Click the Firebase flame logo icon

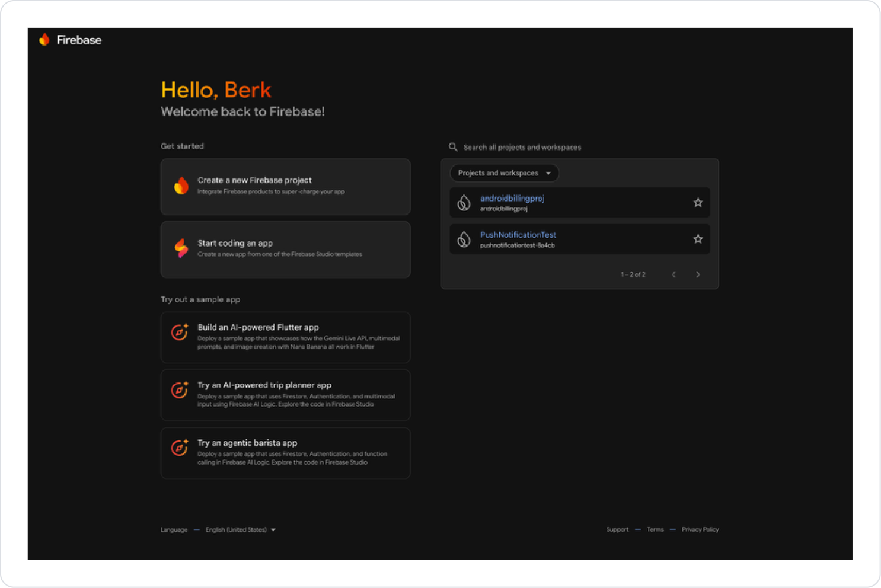[44, 40]
